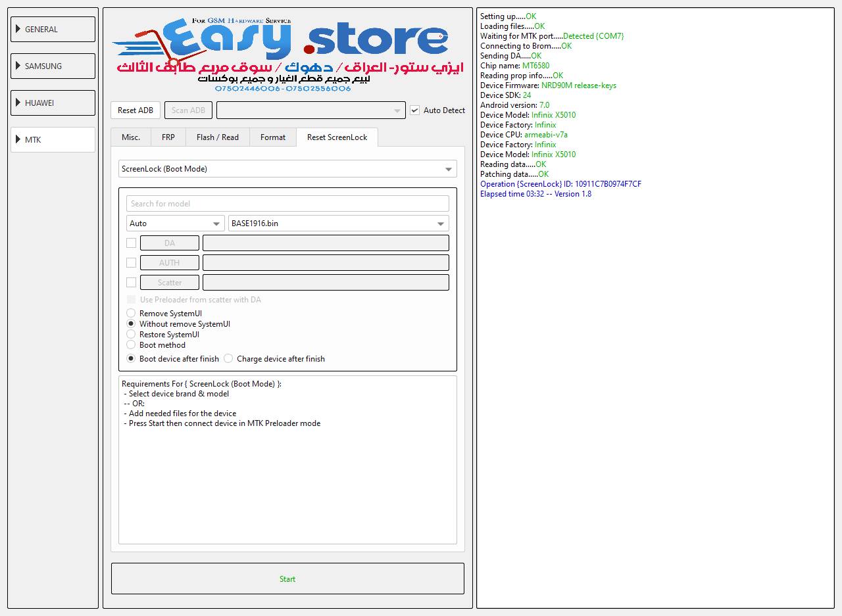
Task: Enable the Scatter checkbox
Action: pyautogui.click(x=131, y=283)
